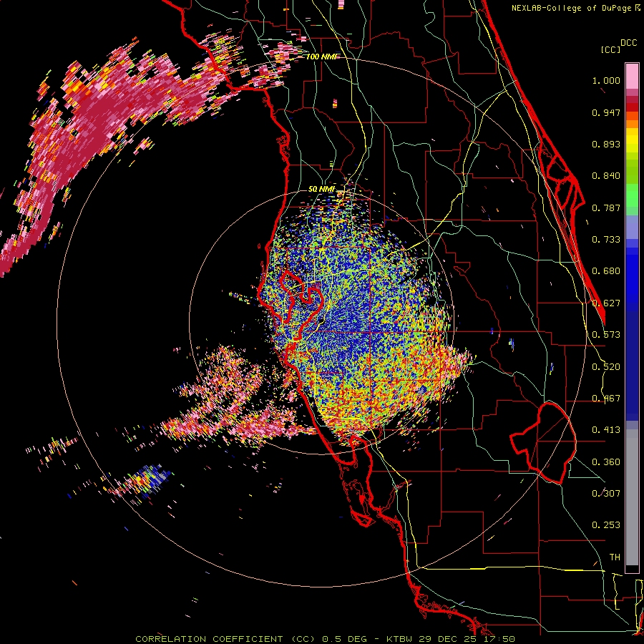Click the 1.000 value on color scale
Screen dimensions: 644x644
pos(606,80)
